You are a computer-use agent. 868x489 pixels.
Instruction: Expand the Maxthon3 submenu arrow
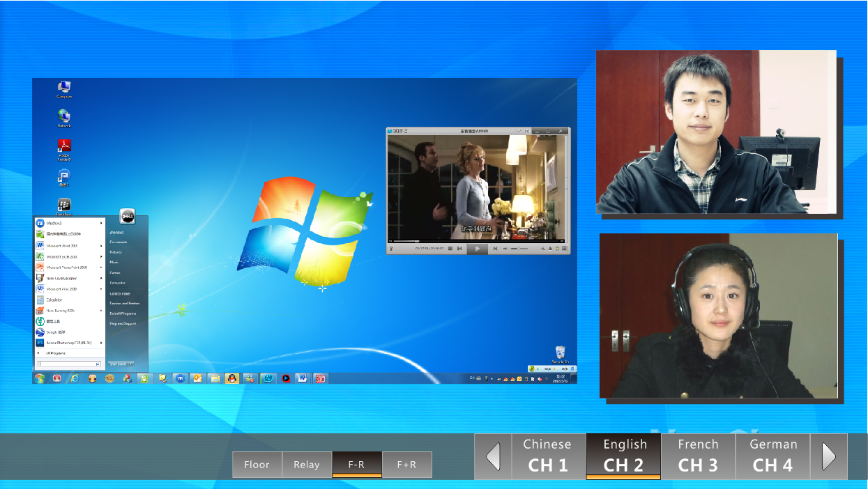click(x=101, y=223)
